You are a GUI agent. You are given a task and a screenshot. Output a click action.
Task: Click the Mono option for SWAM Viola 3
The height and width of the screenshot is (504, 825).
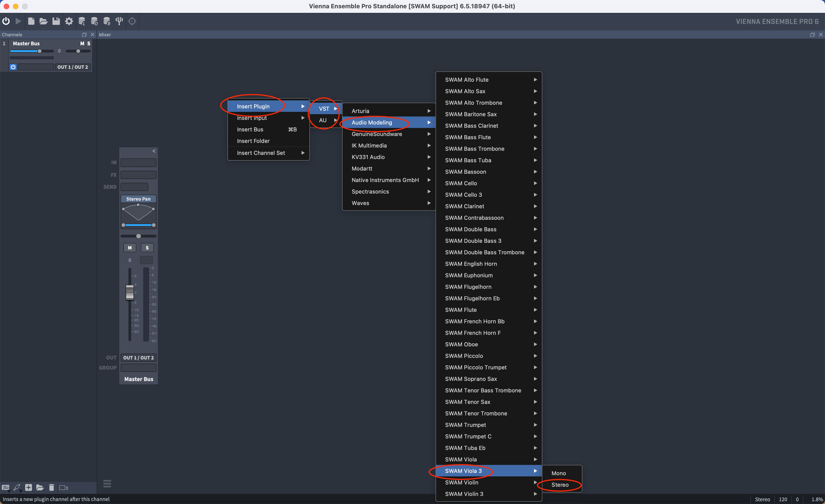[x=558, y=473]
